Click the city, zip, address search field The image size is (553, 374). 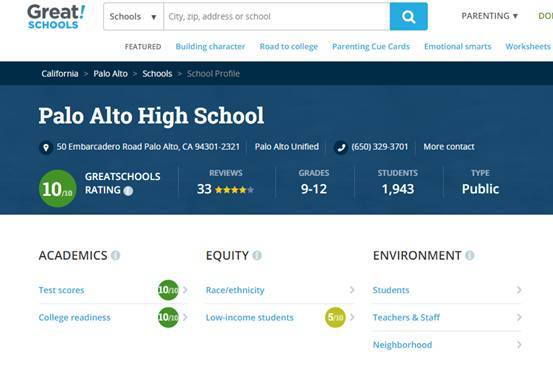click(277, 17)
